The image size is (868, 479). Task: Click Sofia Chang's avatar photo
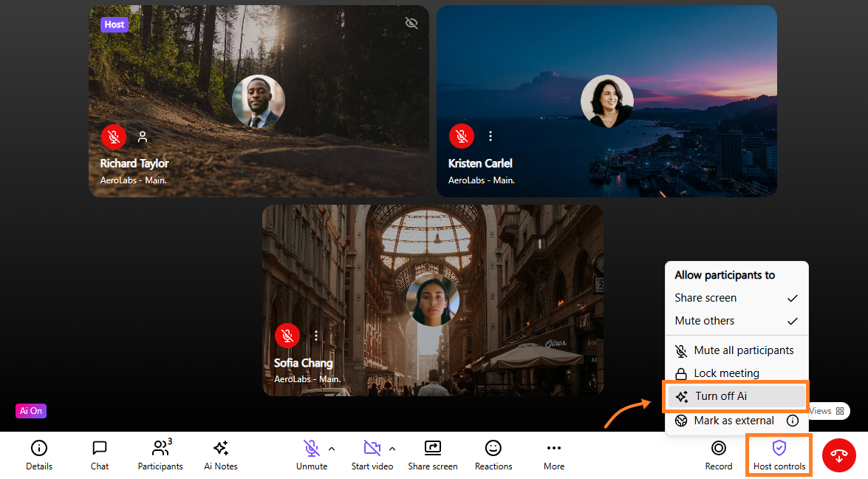tap(432, 300)
